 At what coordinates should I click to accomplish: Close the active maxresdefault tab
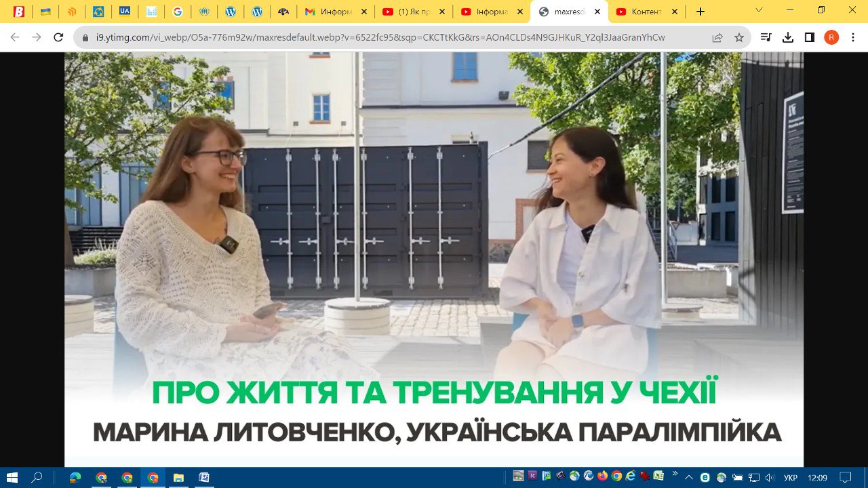click(x=597, y=12)
